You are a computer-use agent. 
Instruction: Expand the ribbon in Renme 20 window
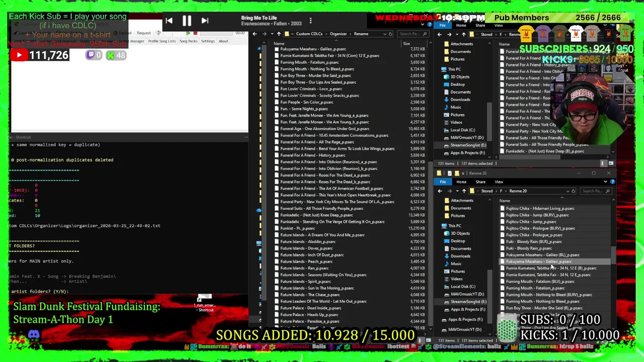coord(605,182)
